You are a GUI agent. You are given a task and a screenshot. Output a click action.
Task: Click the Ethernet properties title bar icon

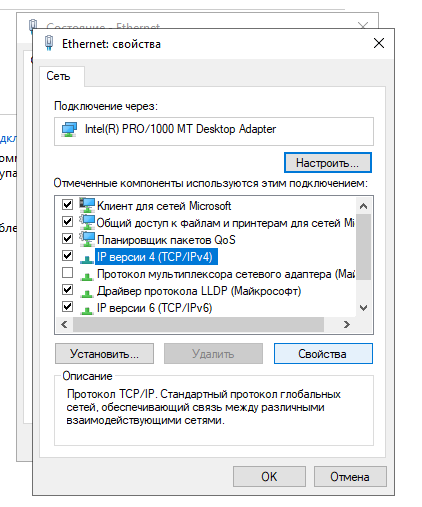49,43
